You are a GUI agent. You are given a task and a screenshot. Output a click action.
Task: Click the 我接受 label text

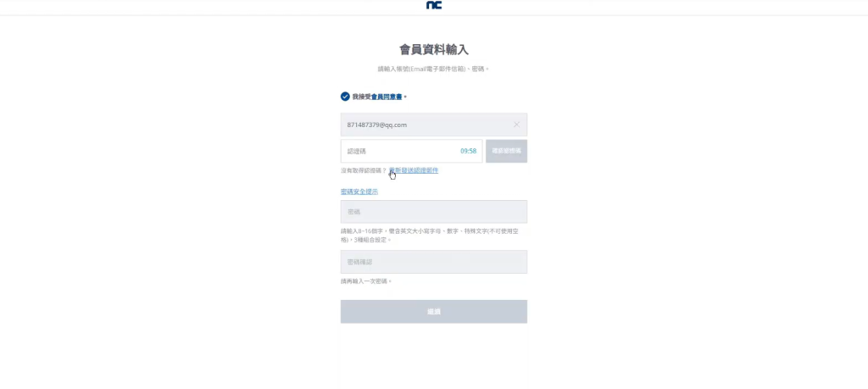tap(361, 97)
